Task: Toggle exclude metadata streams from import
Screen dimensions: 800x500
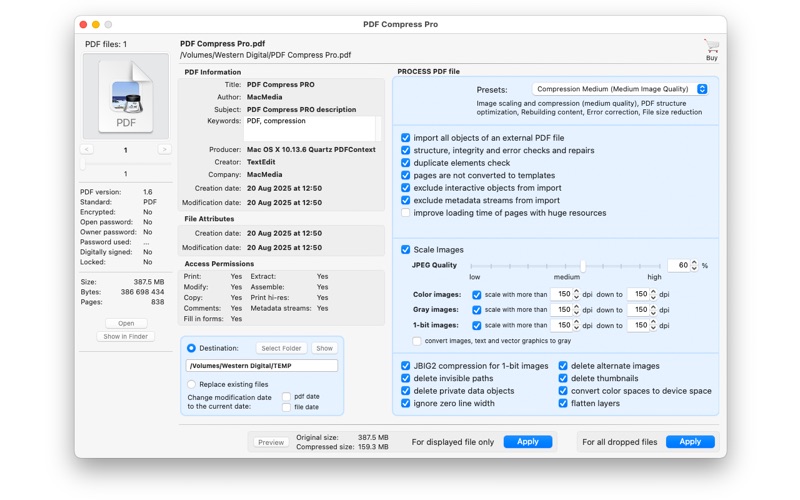Action: (406, 201)
